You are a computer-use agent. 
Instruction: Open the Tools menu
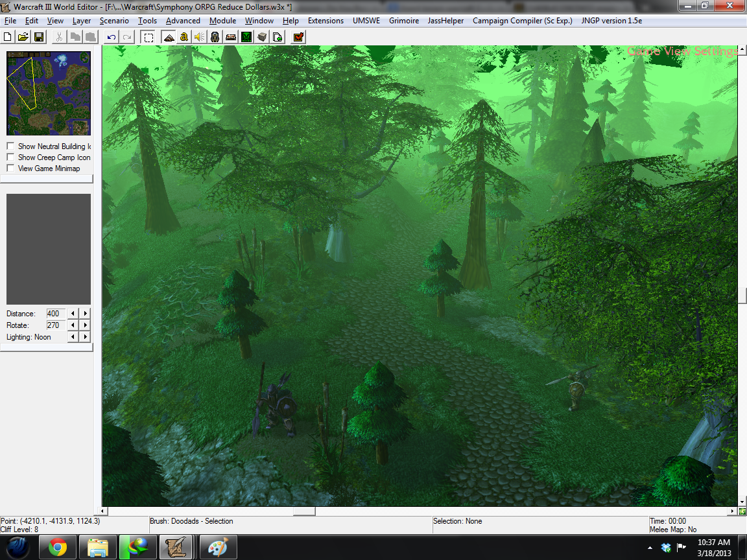click(x=147, y=21)
